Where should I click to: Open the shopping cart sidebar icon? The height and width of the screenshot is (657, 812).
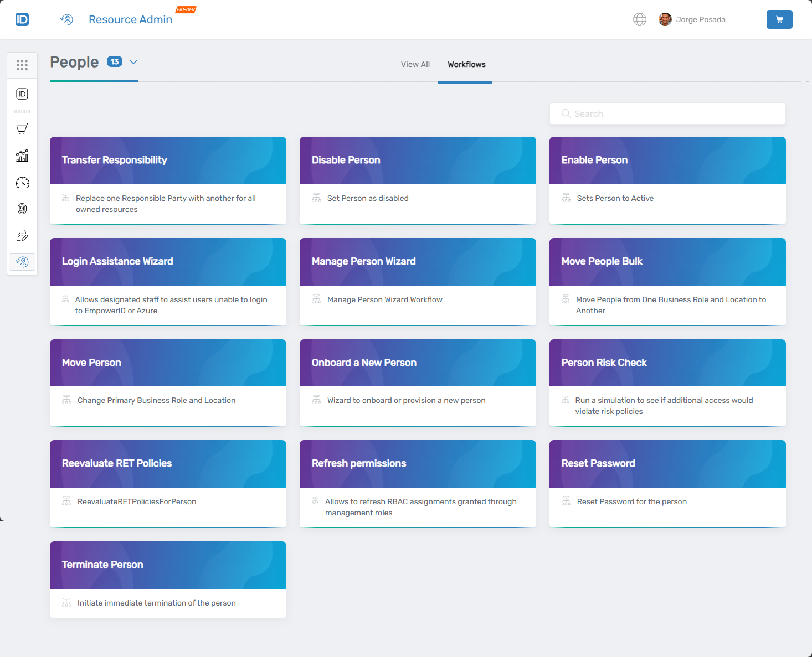[22, 129]
